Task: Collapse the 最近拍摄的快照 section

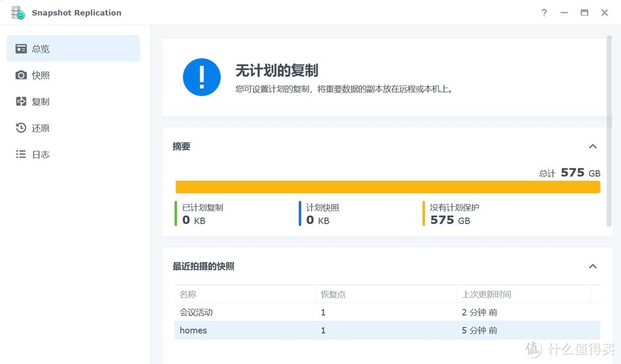Action: coord(593,266)
